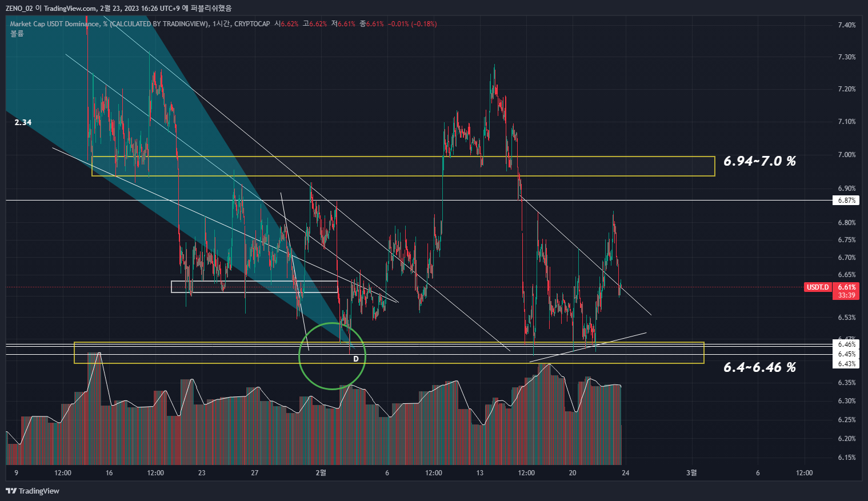The width and height of the screenshot is (868, 501).
Task: Select the 27 date label on time axis
Action: point(255,473)
